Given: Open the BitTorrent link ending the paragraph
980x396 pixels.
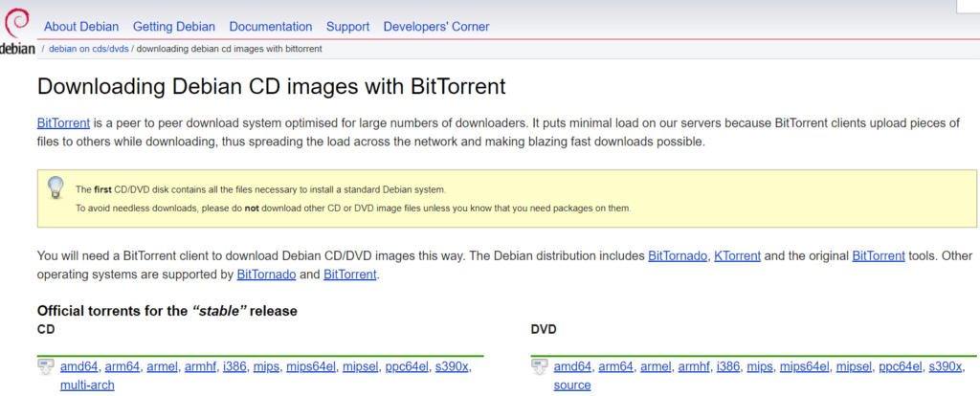Looking at the screenshot, I should pyautogui.click(x=350, y=275).
